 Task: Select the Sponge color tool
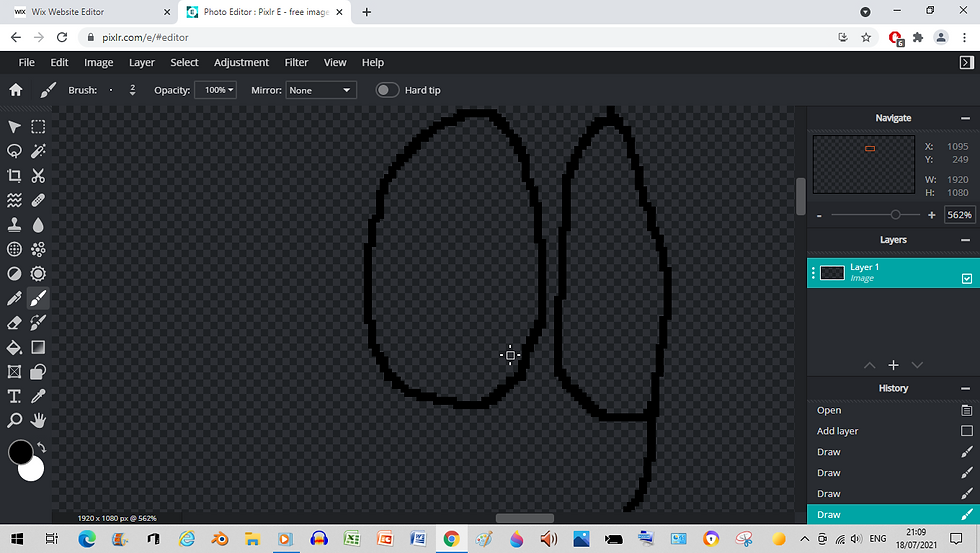(x=38, y=274)
